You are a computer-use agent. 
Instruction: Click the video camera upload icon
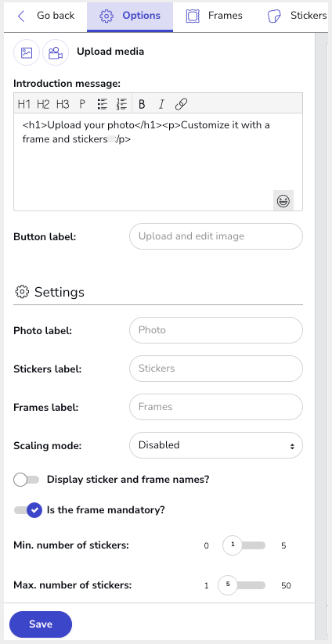coord(56,52)
